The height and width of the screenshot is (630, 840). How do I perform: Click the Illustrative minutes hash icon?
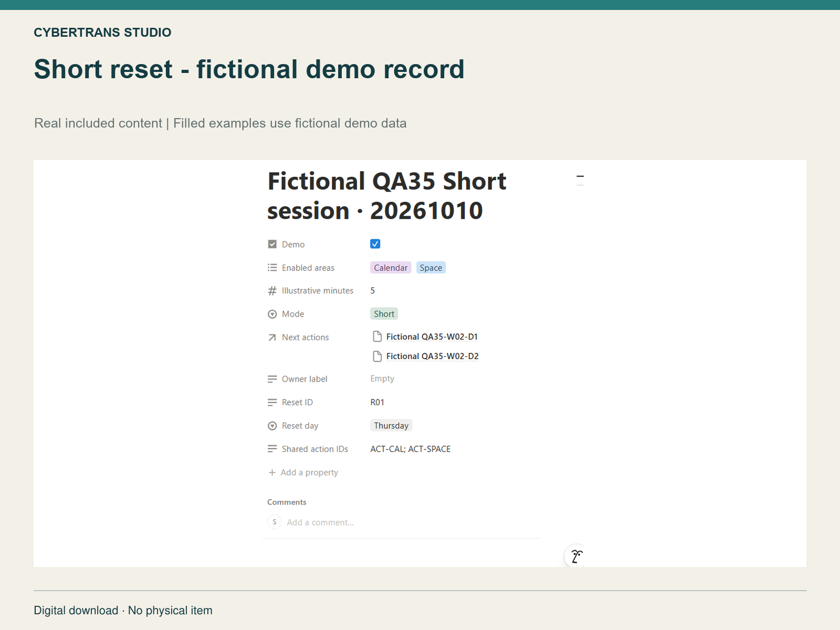(x=272, y=291)
